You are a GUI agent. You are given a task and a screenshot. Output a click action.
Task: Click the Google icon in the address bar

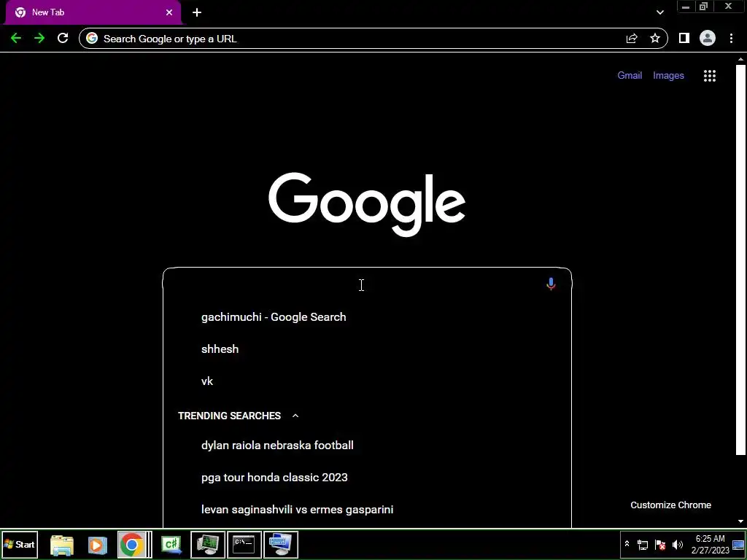[92, 39]
